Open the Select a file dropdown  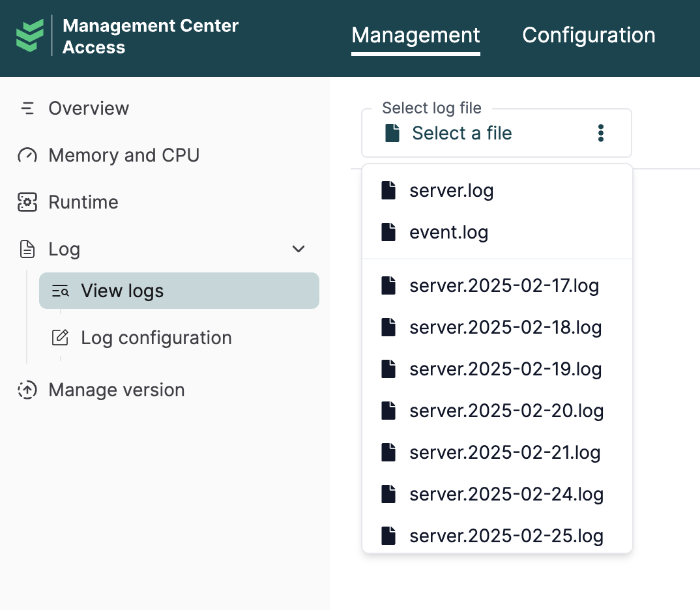(x=461, y=133)
